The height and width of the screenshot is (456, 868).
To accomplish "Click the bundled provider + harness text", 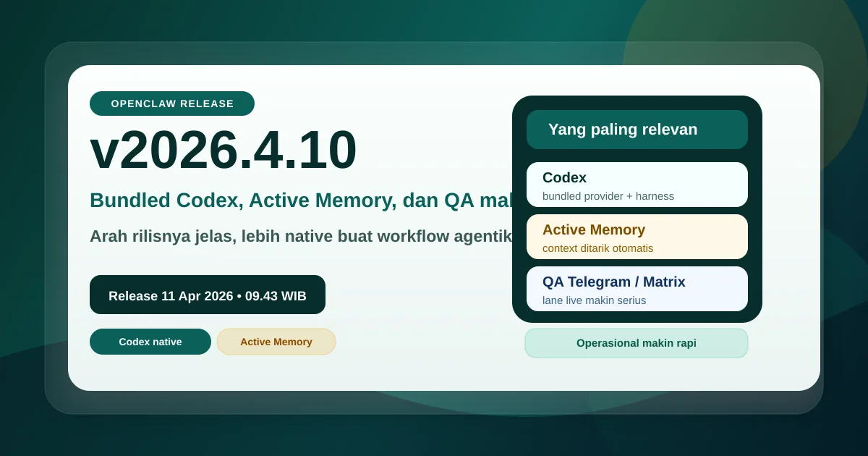I will pos(608,196).
